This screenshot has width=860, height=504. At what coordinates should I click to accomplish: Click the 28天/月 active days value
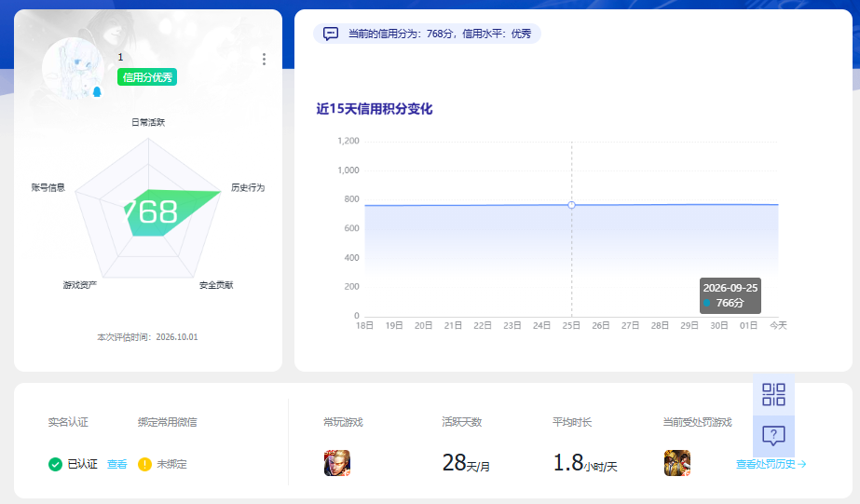click(466, 463)
